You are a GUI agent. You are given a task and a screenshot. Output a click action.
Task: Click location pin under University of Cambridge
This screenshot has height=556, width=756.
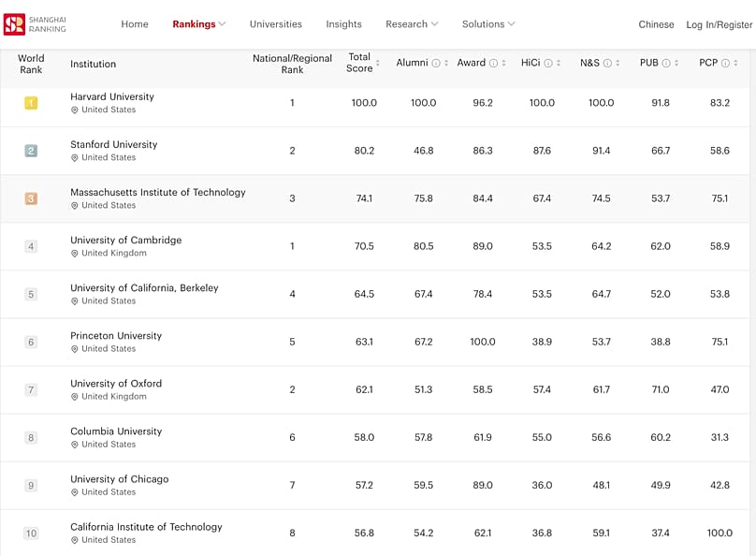click(74, 253)
